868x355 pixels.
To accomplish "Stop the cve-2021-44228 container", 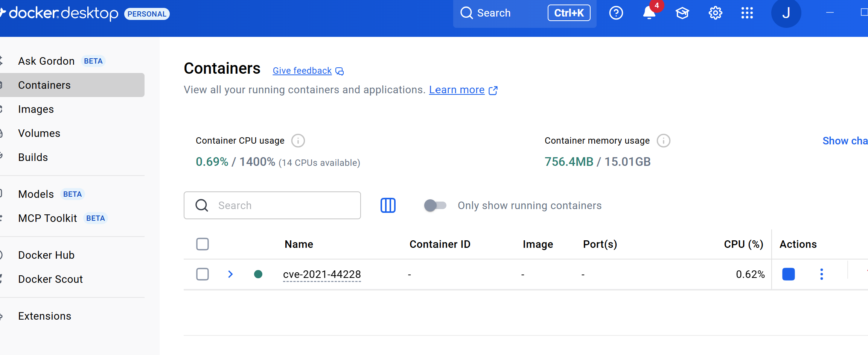I will (789, 274).
